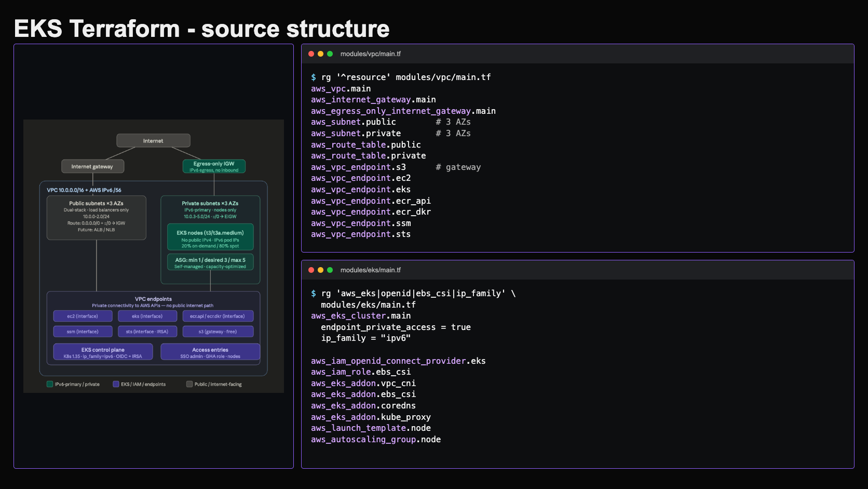
Task: Click the aws_eks_addon.coredns line
Action: (x=363, y=405)
